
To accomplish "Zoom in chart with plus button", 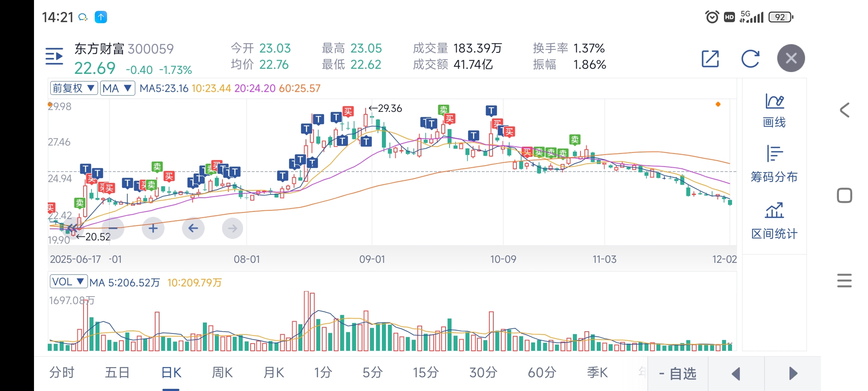I will pos(153,228).
